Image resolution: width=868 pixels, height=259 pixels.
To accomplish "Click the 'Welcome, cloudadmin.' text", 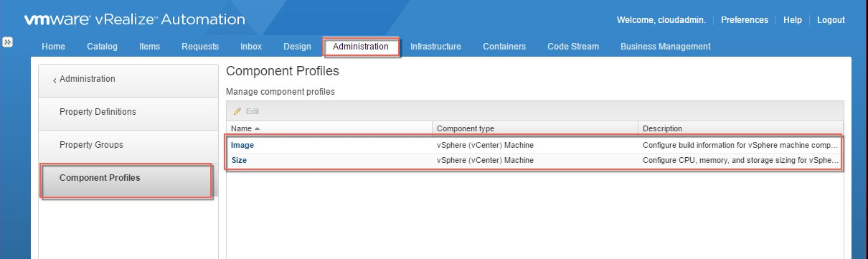I will tap(661, 20).
